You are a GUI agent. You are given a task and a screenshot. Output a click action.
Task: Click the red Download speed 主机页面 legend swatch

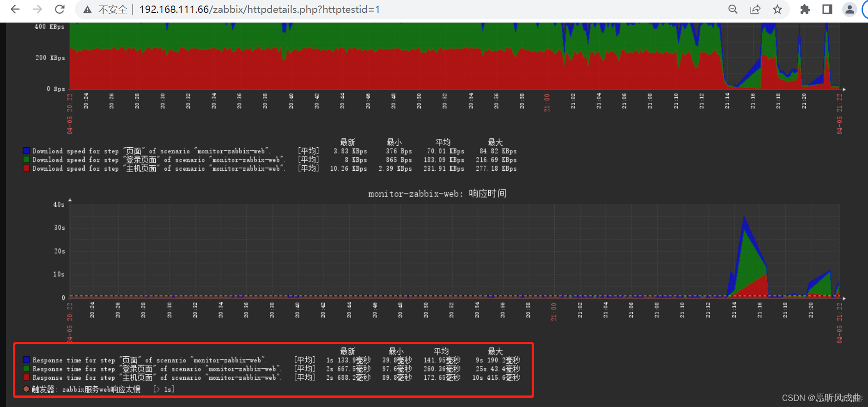click(26, 168)
